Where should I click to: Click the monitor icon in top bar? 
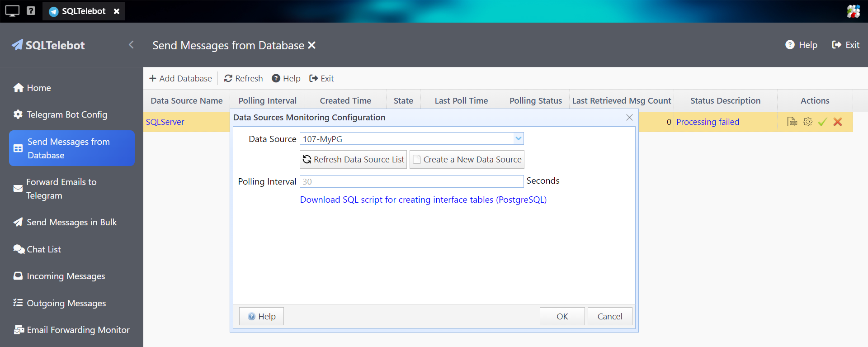(x=12, y=11)
